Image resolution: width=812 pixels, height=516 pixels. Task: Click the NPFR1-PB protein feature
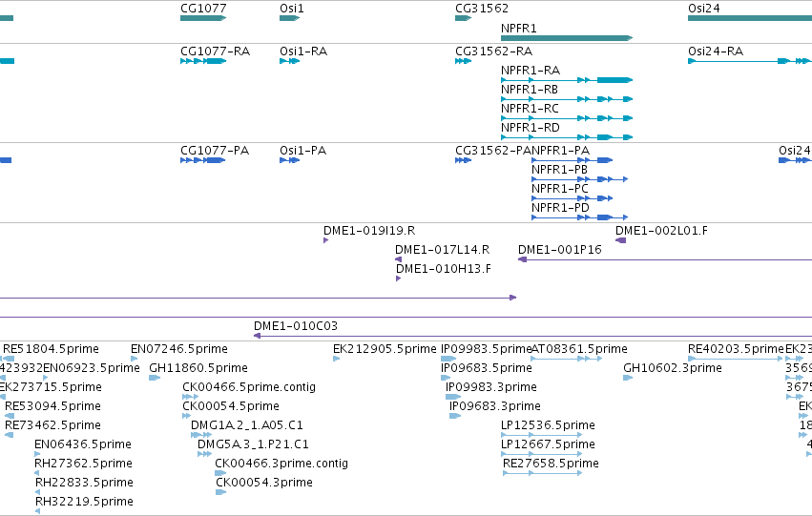(579, 179)
